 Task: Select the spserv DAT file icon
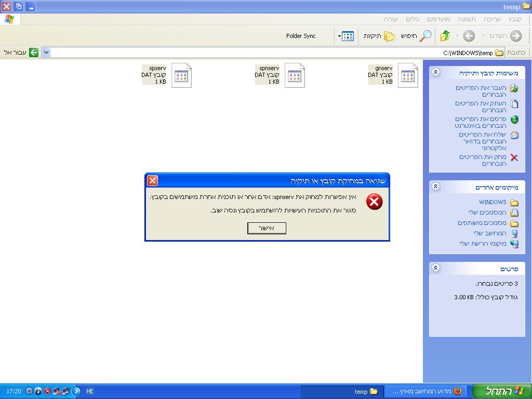click(181, 76)
